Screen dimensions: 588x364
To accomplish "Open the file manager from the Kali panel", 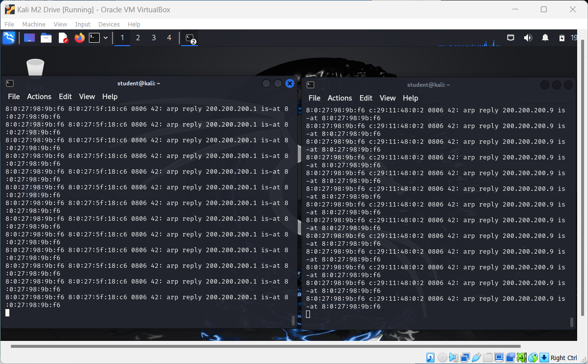I will click(46, 38).
